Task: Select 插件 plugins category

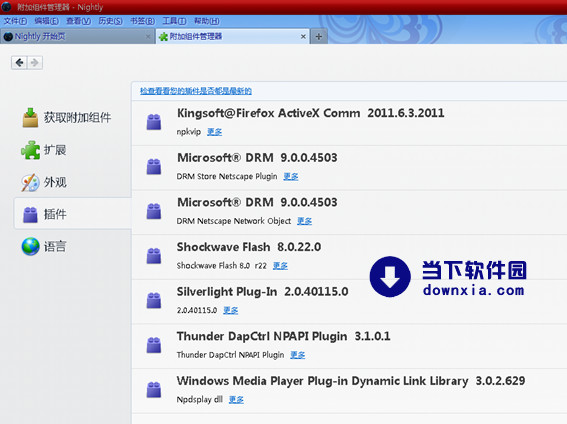Action: pyautogui.click(x=72, y=214)
